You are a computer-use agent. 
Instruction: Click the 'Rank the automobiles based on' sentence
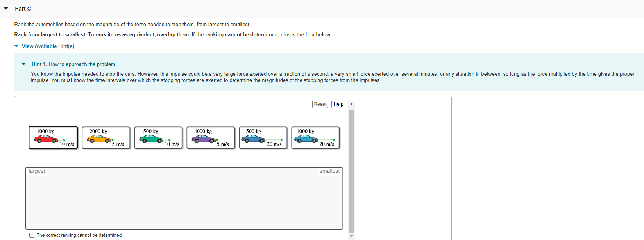[x=132, y=25]
